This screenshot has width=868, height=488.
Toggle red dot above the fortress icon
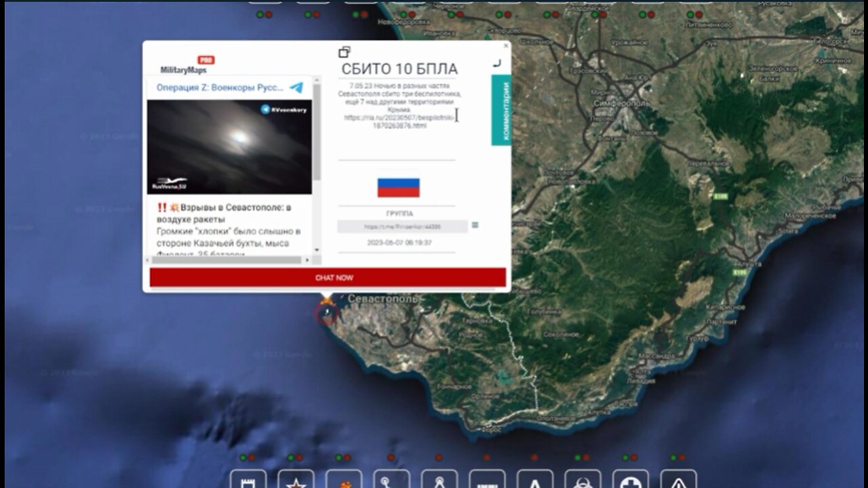(x=252, y=457)
